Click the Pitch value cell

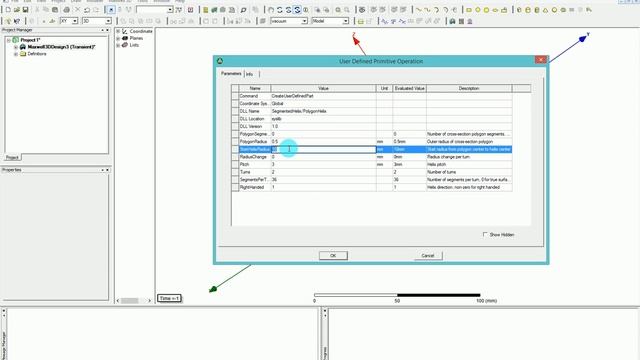coord(323,164)
